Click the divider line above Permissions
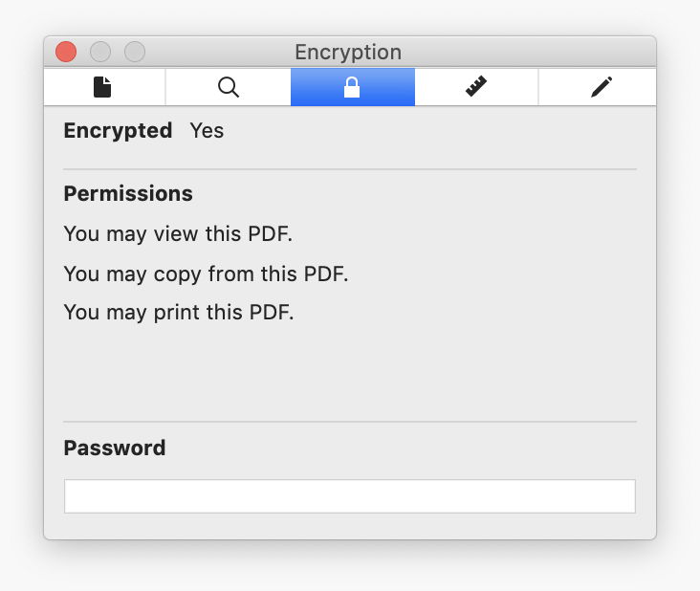This screenshot has height=591, width=700. [x=349, y=169]
